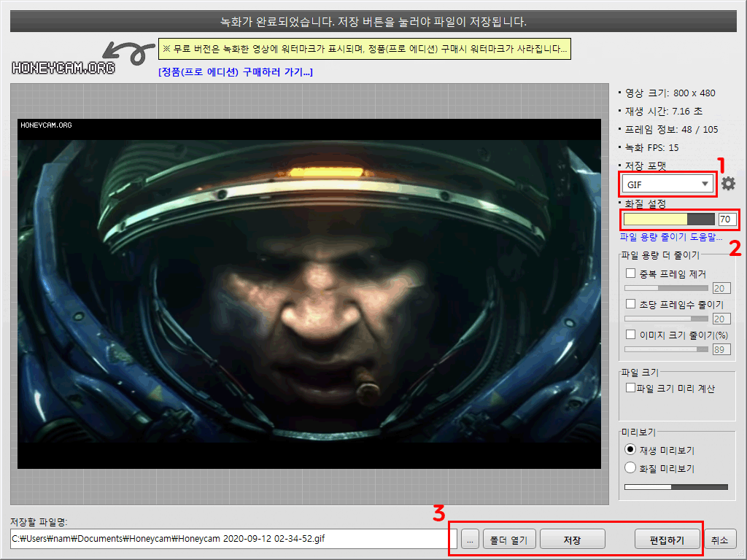Viewport: 747px width, 560px height.
Task: Open the save format settings gear
Action: (x=728, y=184)
